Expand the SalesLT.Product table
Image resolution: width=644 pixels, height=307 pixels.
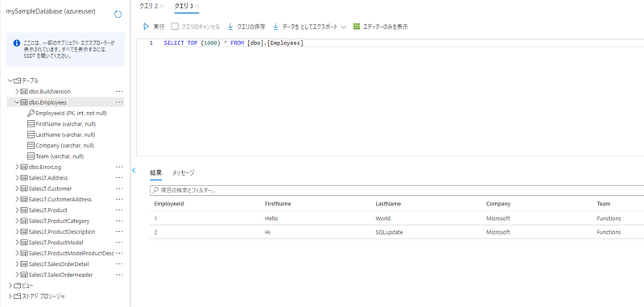pos(17,210)
